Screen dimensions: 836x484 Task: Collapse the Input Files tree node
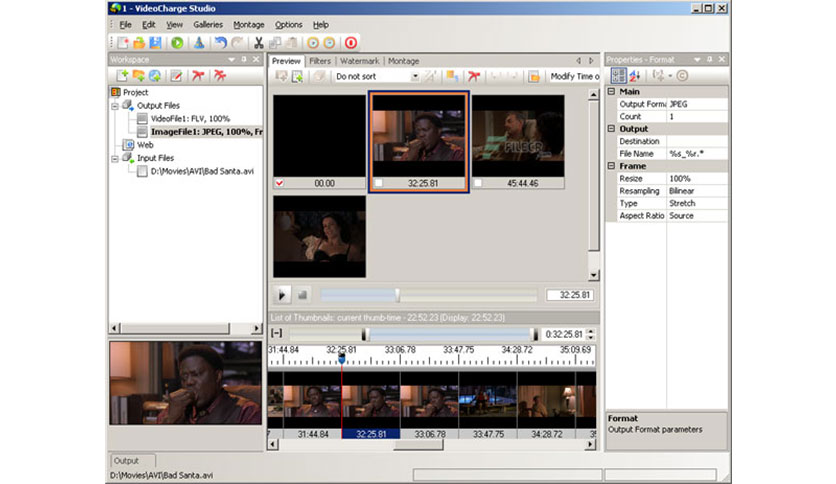tap(115, 158)
